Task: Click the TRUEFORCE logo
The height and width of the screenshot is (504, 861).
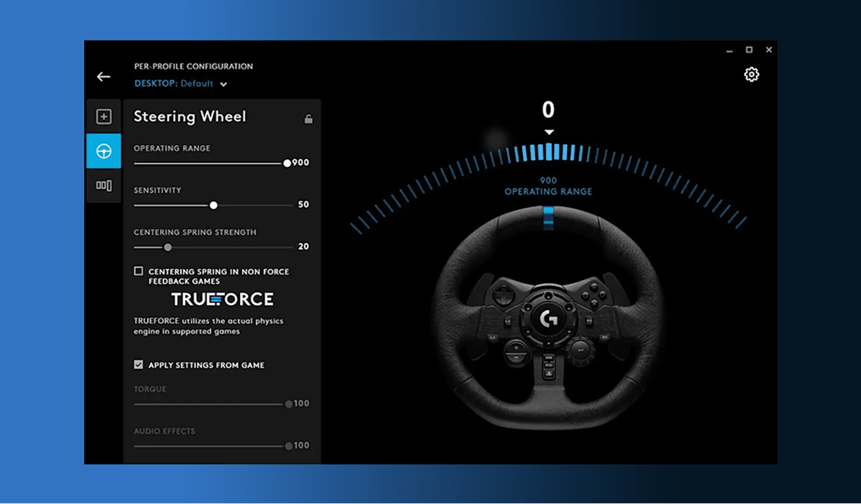Action: point(222,299)
